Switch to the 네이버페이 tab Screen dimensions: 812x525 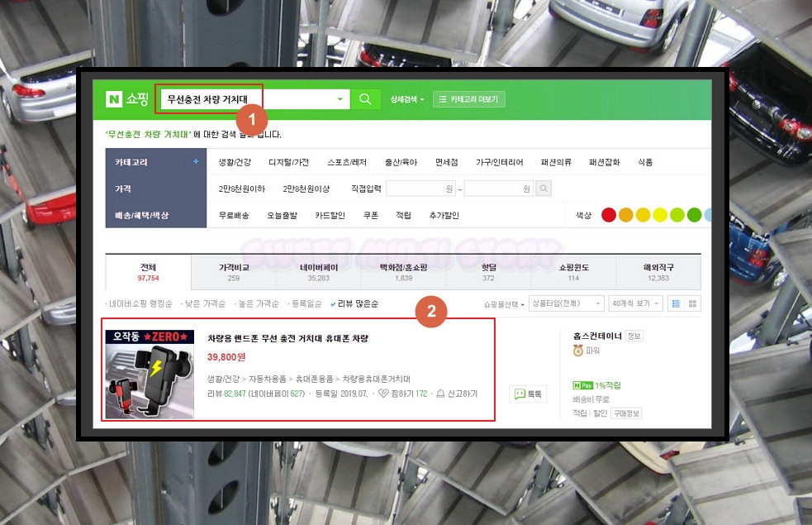[x=319, y=272]
